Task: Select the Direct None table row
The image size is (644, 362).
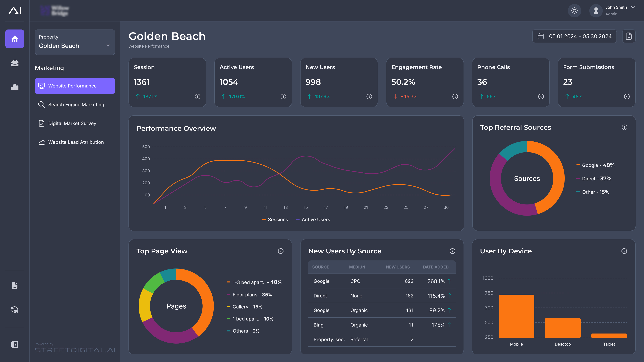Action: (x=382, y=296)
